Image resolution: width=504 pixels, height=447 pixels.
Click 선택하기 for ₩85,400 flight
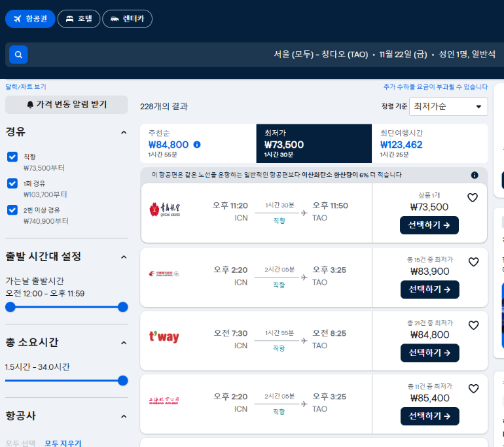pyautogui.click(x=430, y=416)
